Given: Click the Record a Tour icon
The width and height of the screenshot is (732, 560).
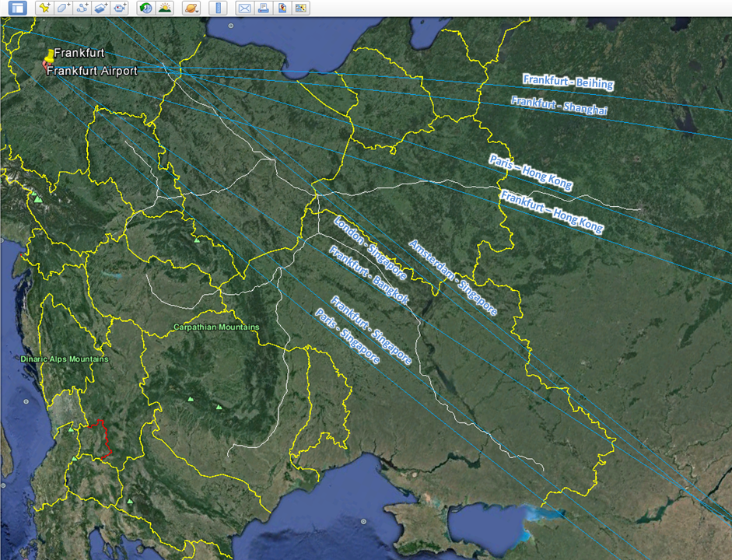Looking at the screenshot, I should point(119,9).
